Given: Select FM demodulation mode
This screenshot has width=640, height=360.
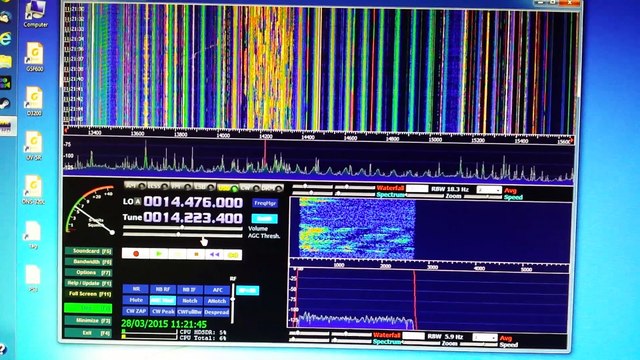Looking at the screenshot, I should (181, 187).
